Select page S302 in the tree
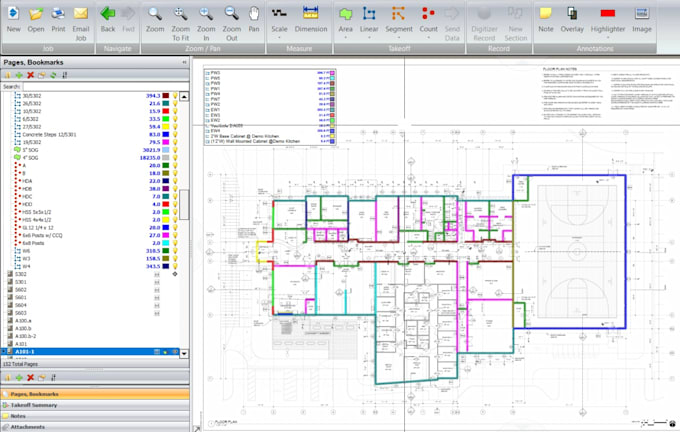This screenshot has width=680, height=432. [20, 274]
